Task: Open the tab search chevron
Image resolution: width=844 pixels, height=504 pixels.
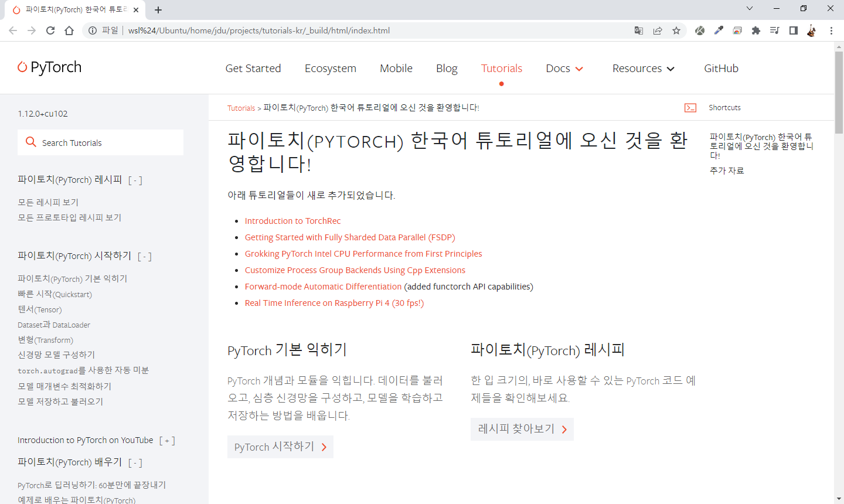Action: click(x=750, y=8)
